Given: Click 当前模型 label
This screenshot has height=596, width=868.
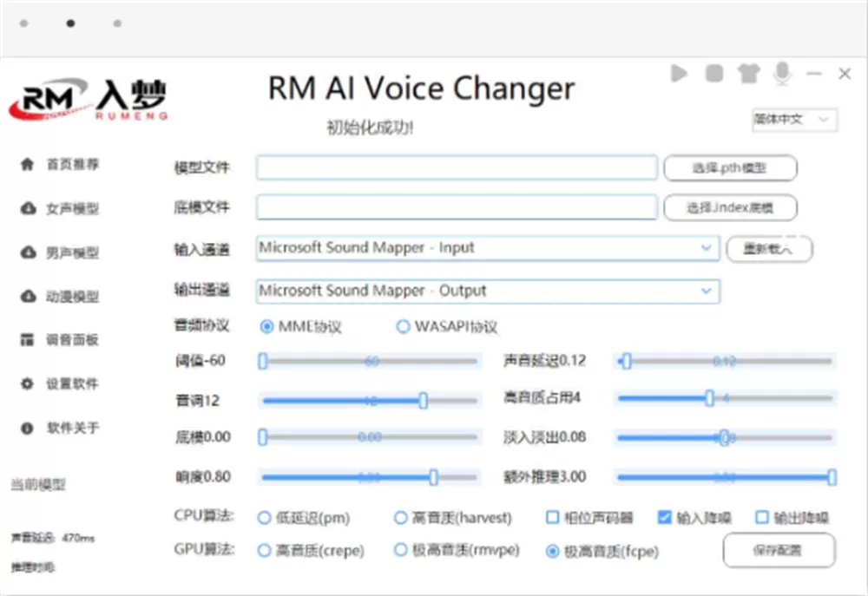Looking at the screenshot, I should pyautogui.click(x=38, y=485).
